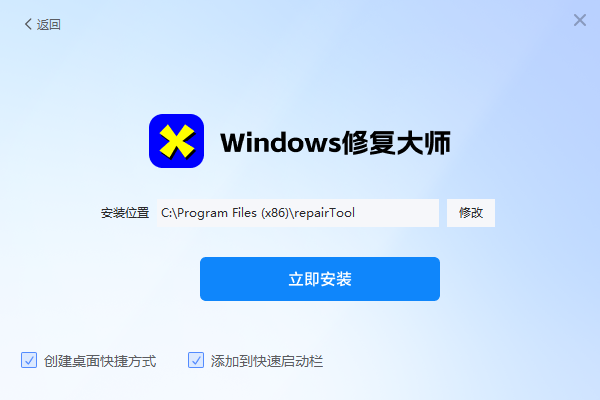Go back using the 返回 label
Image resolution: width=600 pixels, height=400 pixels.
coord(49,24)
